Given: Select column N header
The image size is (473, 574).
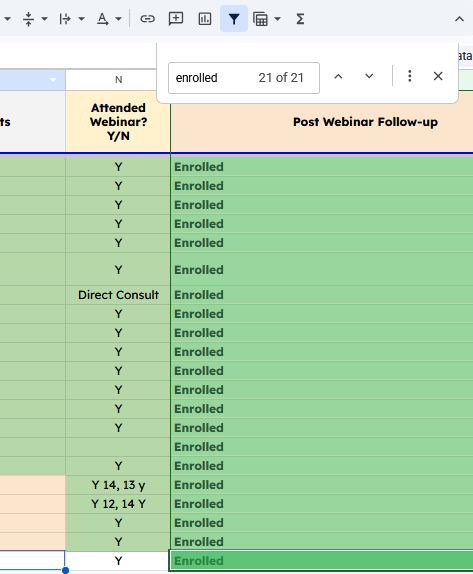Looking at the screenshot, I should pyautogui.click(x=118, y=80).
